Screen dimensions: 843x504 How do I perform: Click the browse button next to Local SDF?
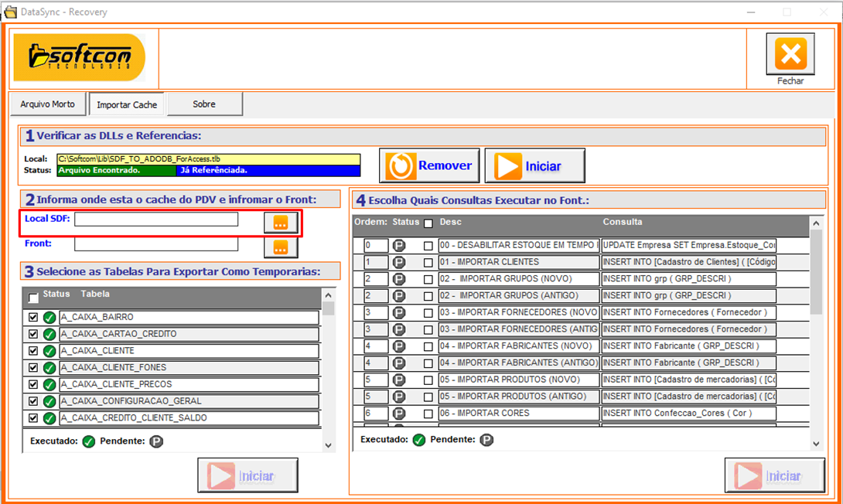coord(280,223)
